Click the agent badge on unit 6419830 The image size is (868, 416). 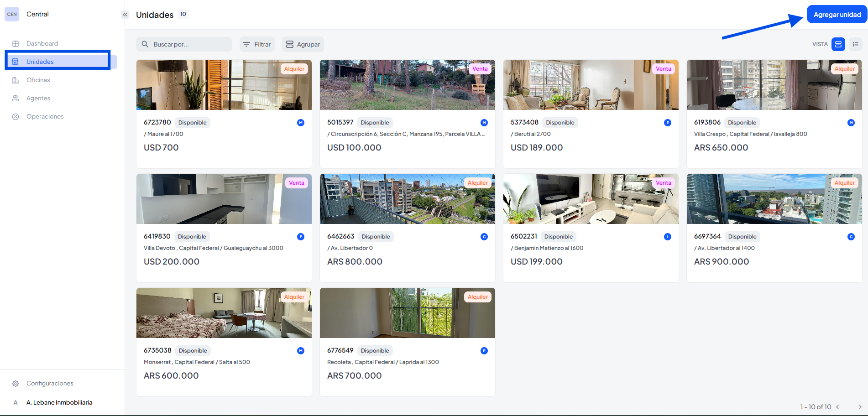pyautogui.click(x=301, y=237)
